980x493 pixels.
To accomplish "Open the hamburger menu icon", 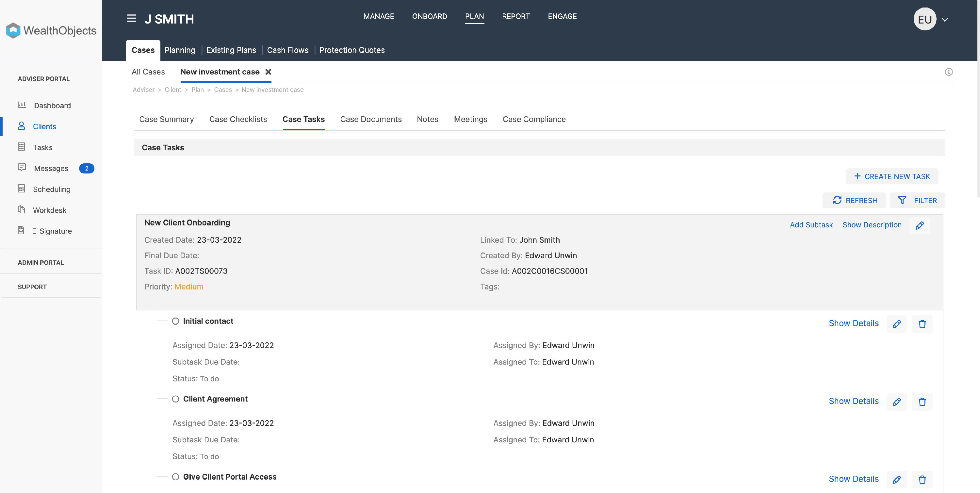I will pyautogui.click(x=131, y=18).
